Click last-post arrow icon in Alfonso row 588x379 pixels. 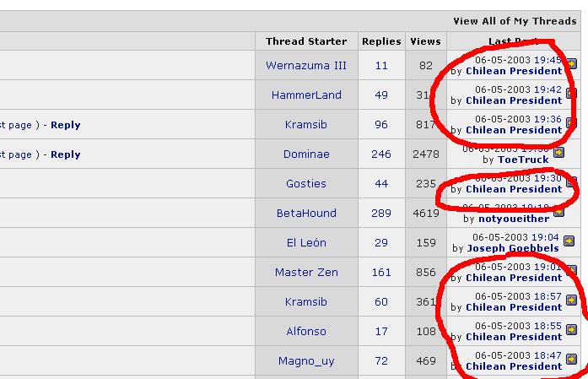[571, 329]
